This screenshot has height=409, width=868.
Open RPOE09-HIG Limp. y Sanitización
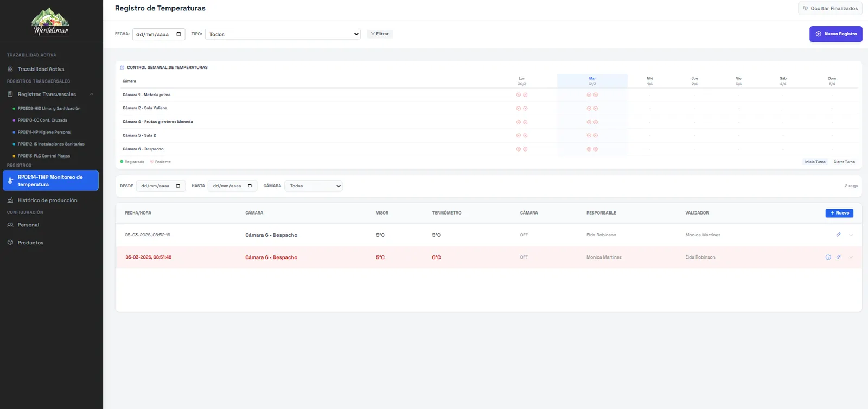tap(49, 108)
